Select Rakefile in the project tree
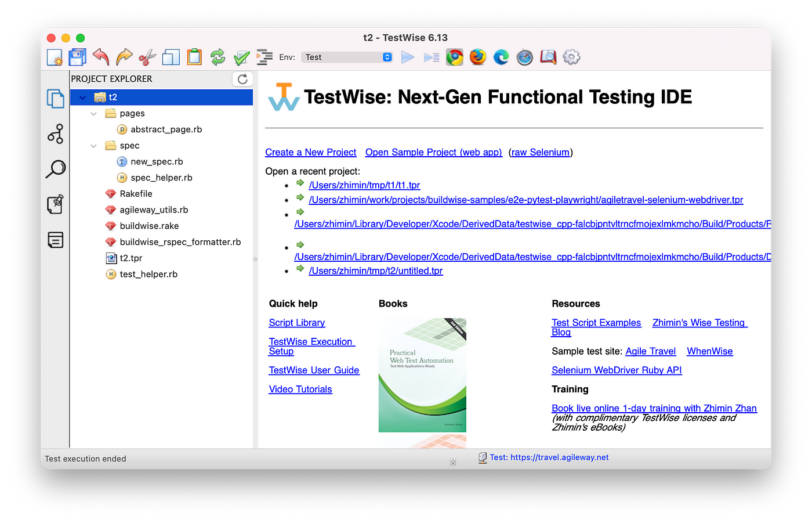The height and width of the screenshot is (523, 812). 136,194
